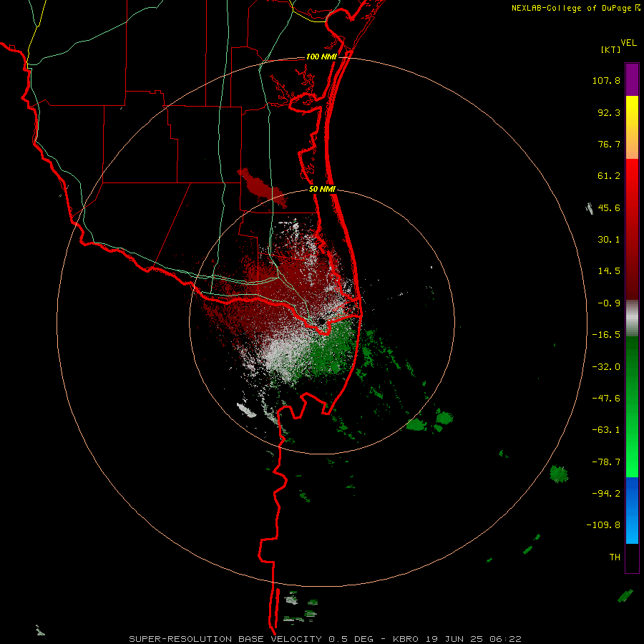Click the -63.1 legend value

606,430
